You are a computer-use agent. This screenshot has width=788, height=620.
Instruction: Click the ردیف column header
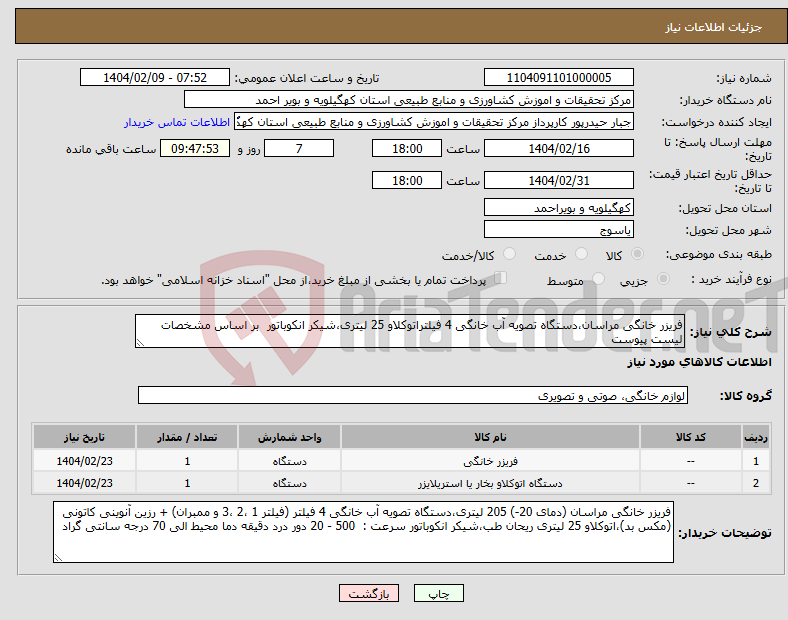click(756, 437)
